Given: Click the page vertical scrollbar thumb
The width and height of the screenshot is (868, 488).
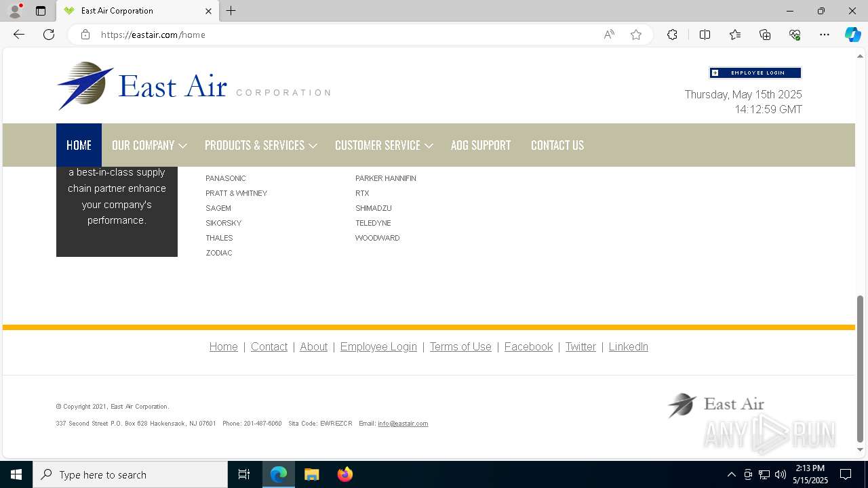Looking at the screenshot, I should 861,368.
